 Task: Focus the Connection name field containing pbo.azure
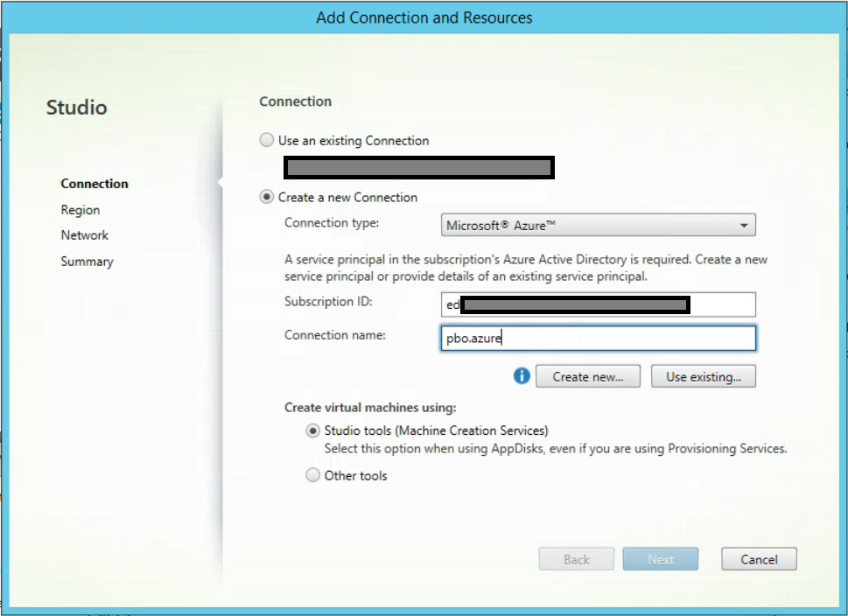coord(598,339)
